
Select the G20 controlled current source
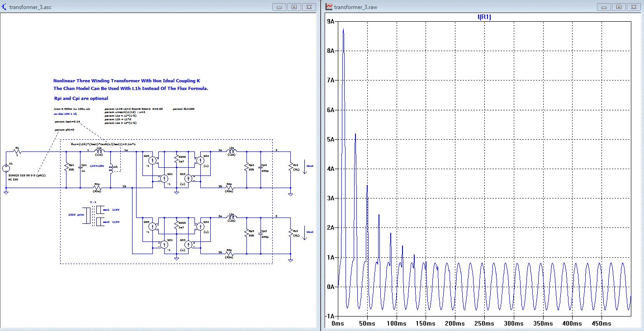(152, 160)
